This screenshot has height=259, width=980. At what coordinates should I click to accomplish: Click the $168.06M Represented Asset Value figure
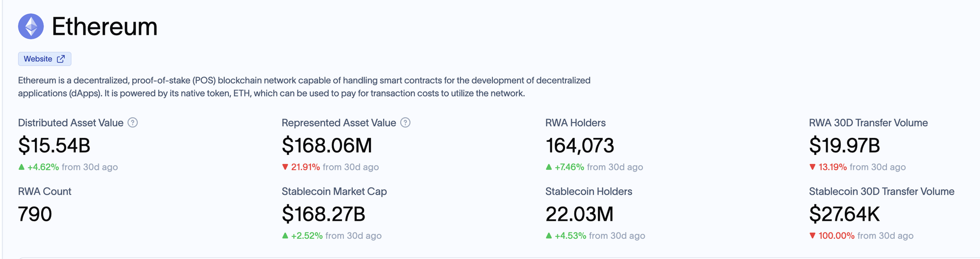click(327, 146)
